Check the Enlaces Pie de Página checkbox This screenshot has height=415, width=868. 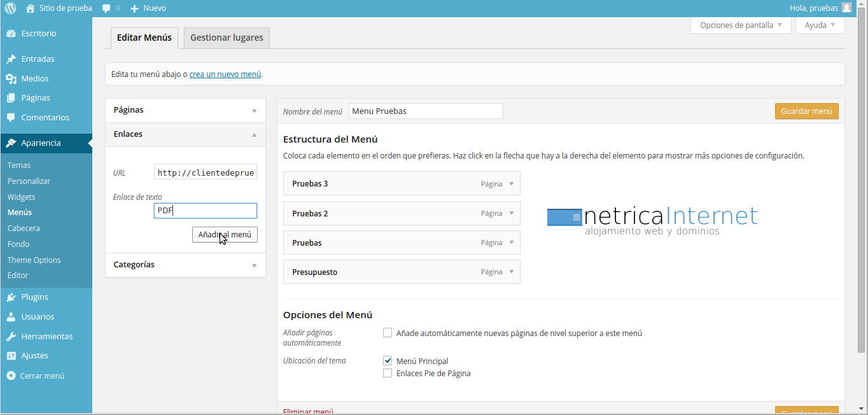click(x=388, y=374)
